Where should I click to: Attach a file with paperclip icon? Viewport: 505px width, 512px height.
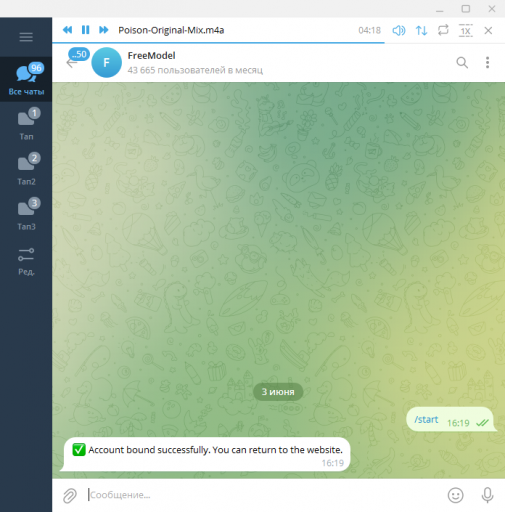[70, 495]
